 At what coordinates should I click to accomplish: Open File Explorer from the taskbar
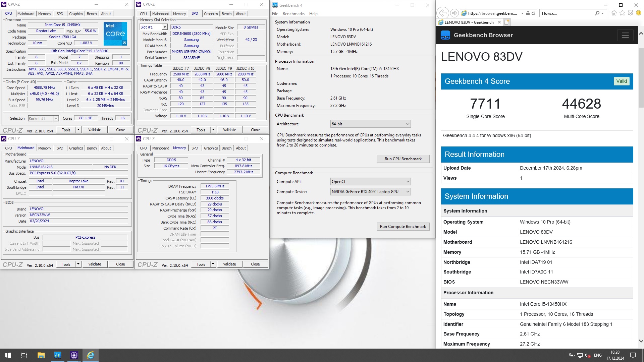(41, 355)
